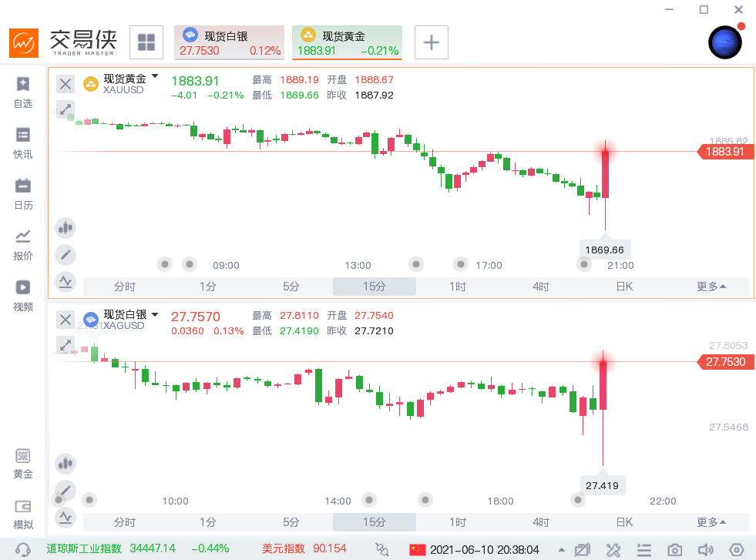Screen dimensions: 756x560
Task: Expand the 现货白银 symbol dropdown arrow
Action: tap(155, 314)
